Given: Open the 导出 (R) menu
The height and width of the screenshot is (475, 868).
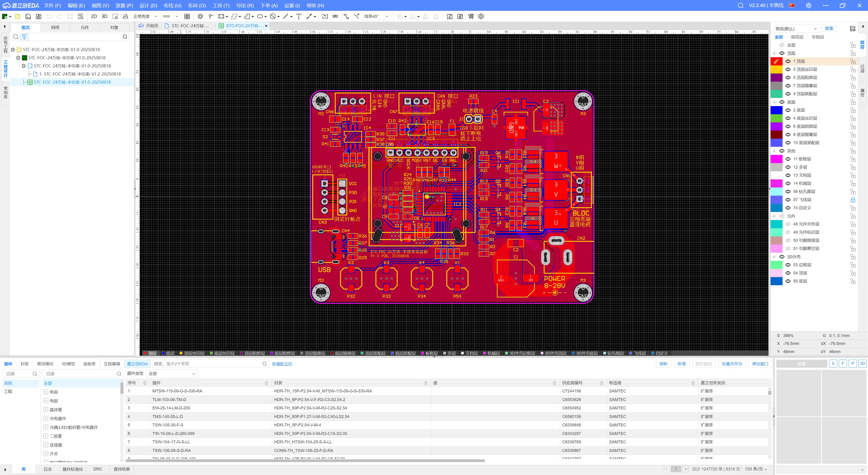Looking at the screenshot, I should [245, 5].
